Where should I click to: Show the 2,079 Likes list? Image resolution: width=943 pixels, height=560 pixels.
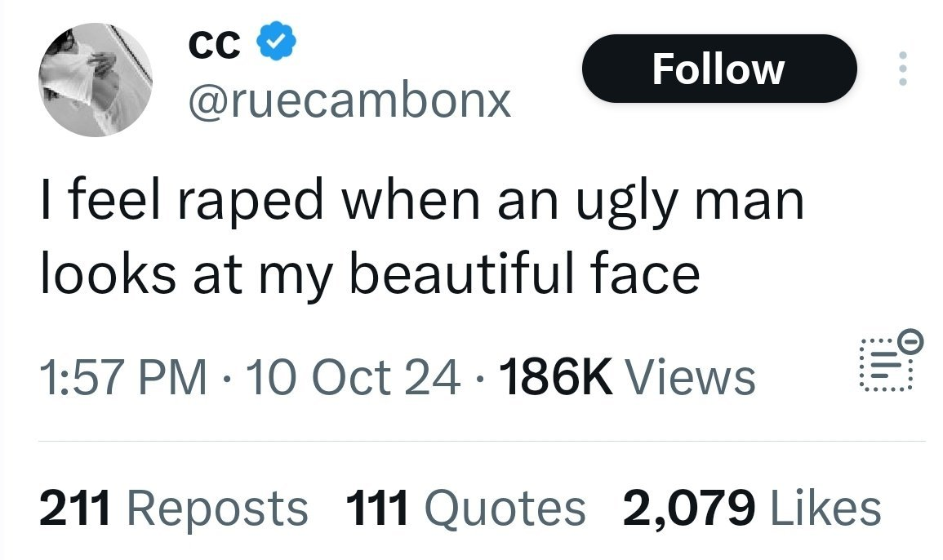point(752,507)
